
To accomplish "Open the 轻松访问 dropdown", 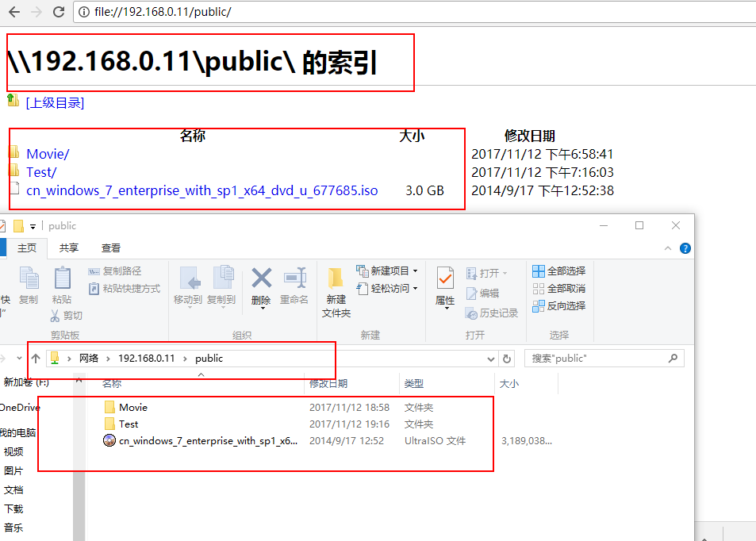I will pyautogui.click(x=387, y=288).
